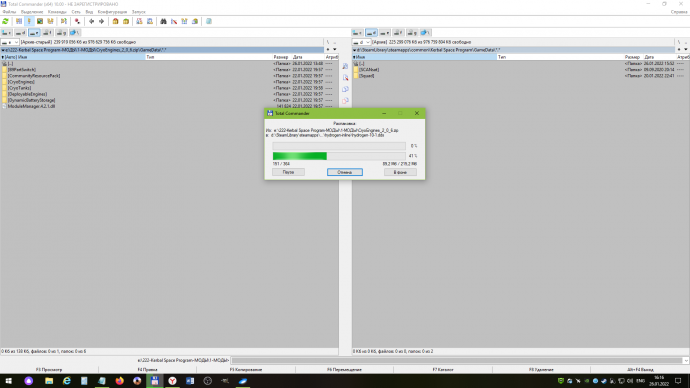The height and width of the screenshot is (388, 690).
Task: Open the Выделение menu
Action: [x=32, y=12]
